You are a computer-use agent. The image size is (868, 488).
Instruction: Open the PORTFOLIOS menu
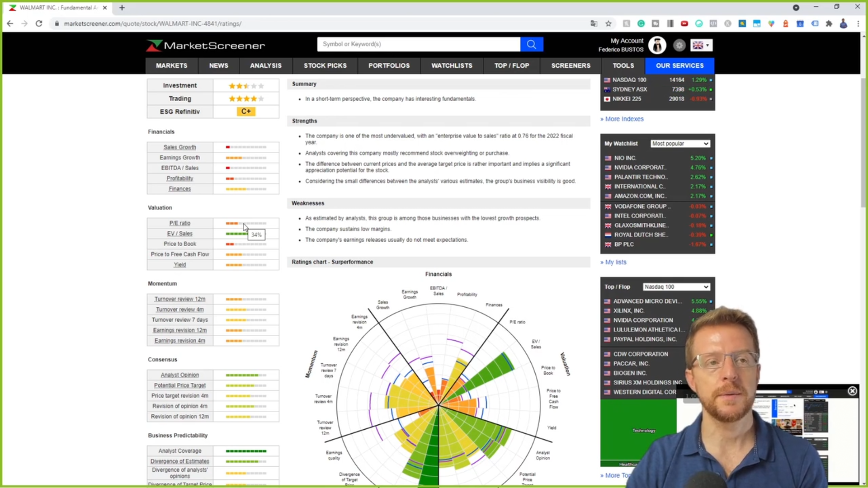[389, 66]
